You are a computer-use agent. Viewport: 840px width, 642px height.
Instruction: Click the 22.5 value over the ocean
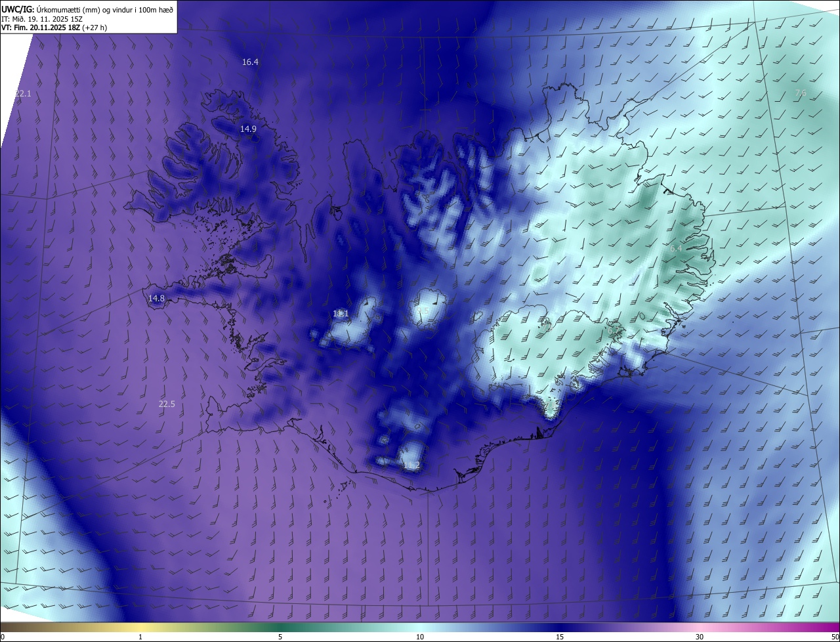167,404
